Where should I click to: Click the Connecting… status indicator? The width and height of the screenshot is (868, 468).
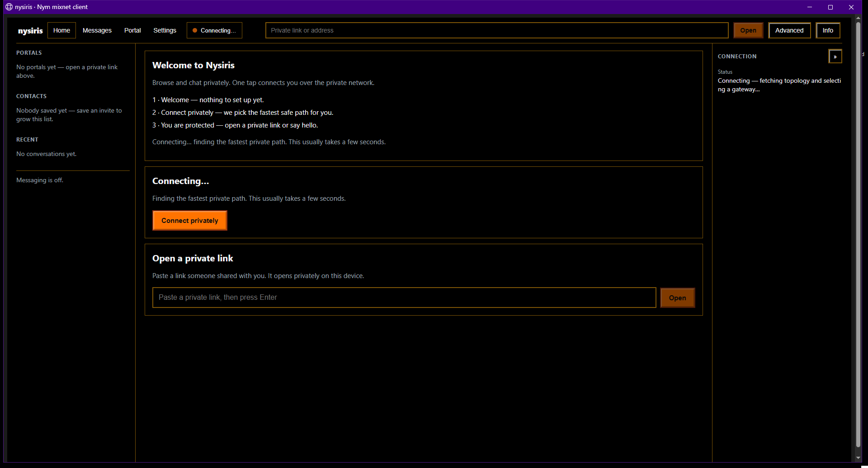[x=214, y=30]
